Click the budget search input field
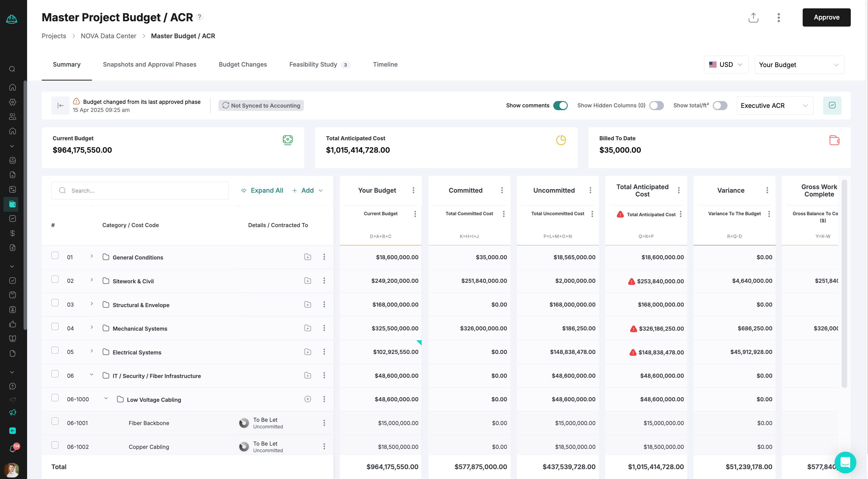Viewport: 868px width, 479px height. coord(140,191)
